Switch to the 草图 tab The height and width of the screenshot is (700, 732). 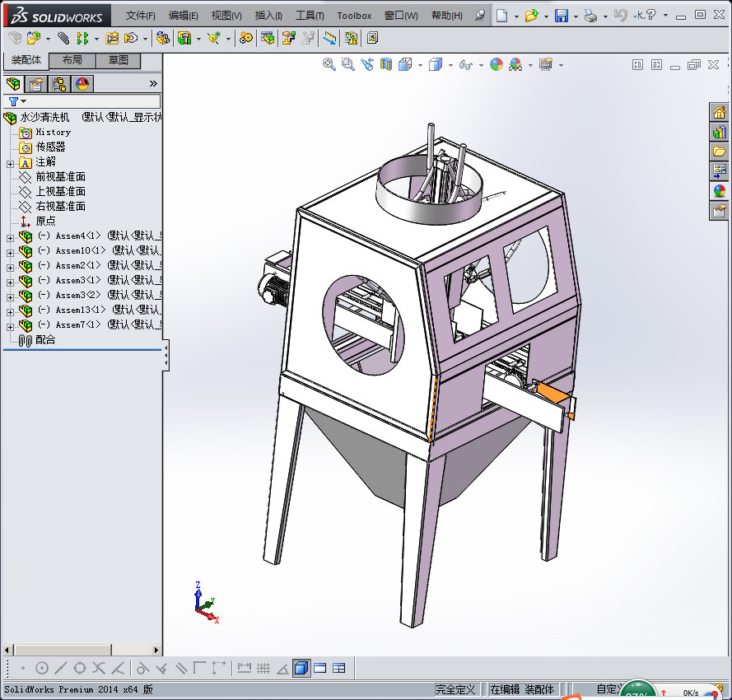point(118,60)
